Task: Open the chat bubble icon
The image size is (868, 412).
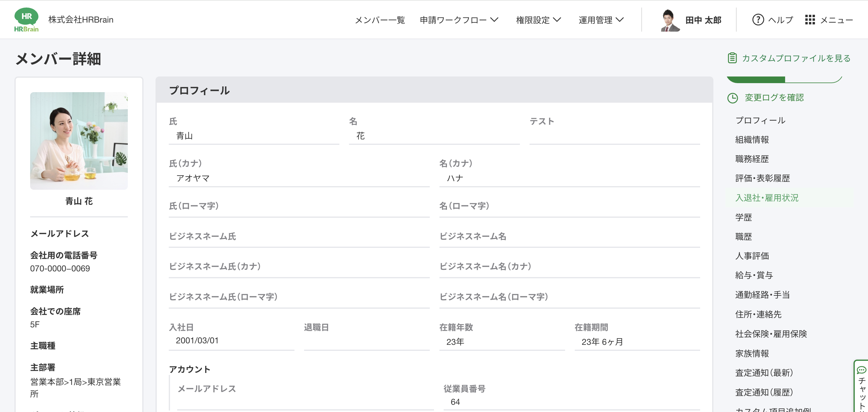Action: (861, 370)
